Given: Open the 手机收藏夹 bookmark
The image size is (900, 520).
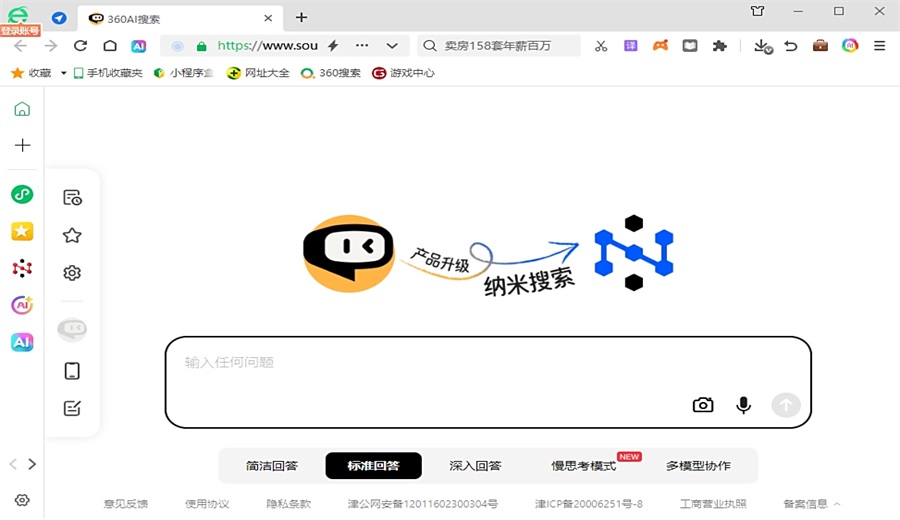Looking at the screenshot, I should tap(108, 73).
